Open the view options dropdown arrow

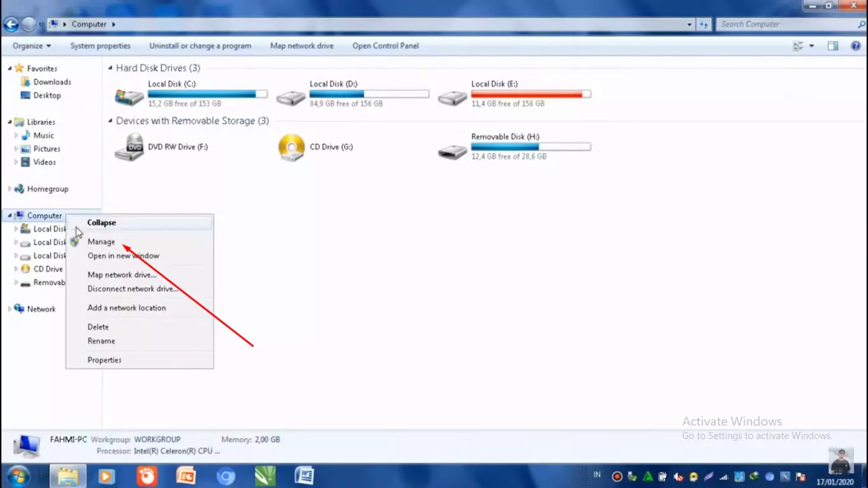811,46
